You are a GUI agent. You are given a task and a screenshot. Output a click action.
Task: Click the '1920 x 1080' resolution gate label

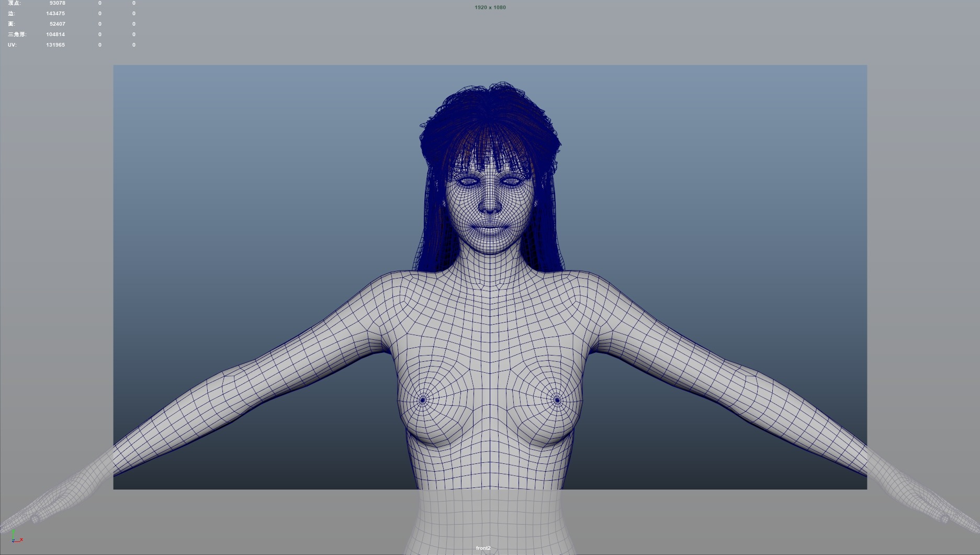click(490, 7)
